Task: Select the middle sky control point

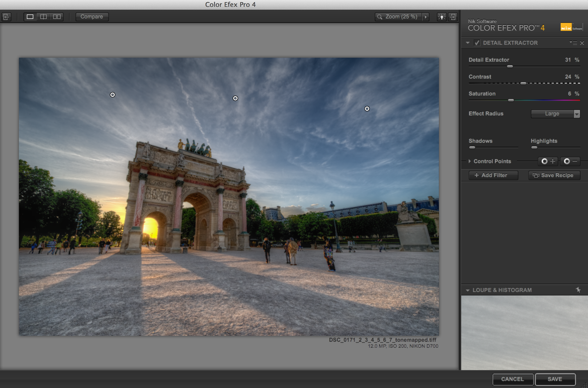Action: tap(235, 98)
